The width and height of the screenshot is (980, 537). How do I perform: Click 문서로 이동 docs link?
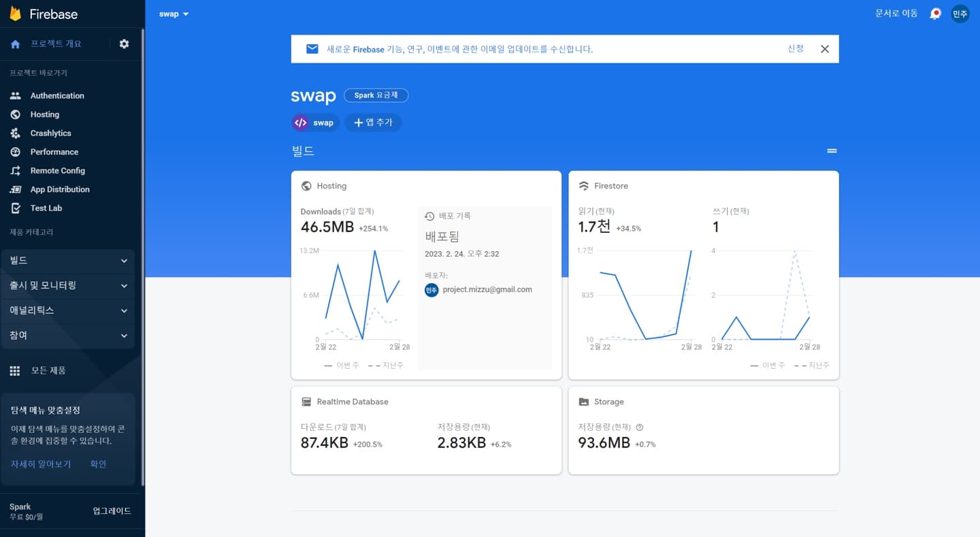click(896, 14)
